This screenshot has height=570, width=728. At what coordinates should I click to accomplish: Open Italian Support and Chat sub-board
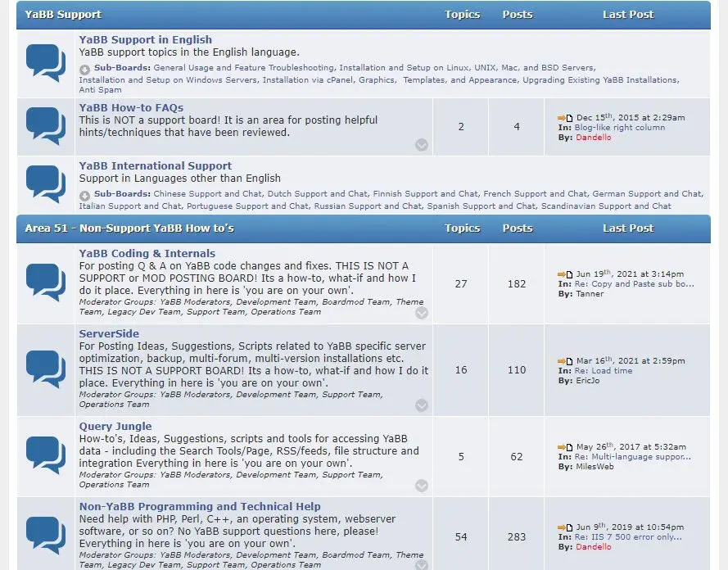point(129,206)
